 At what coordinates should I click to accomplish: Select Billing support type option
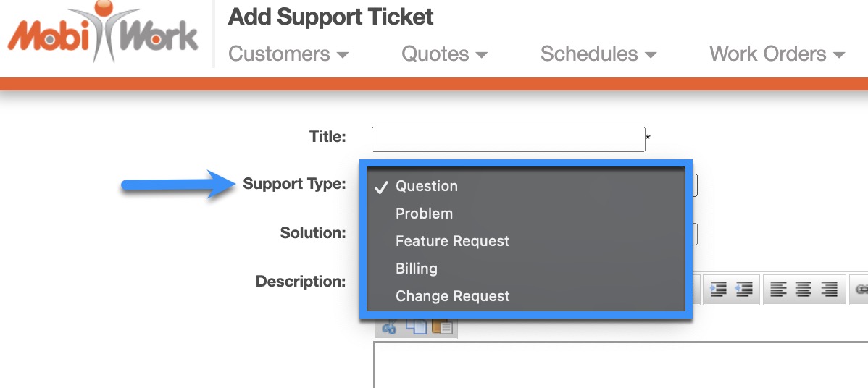click(x=417, y=269)
